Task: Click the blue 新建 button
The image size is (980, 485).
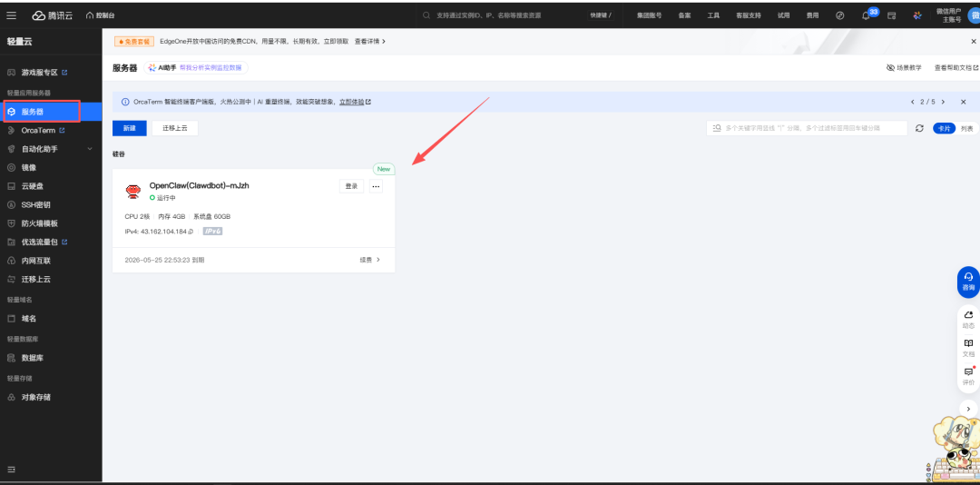Action: pos(130,128)
